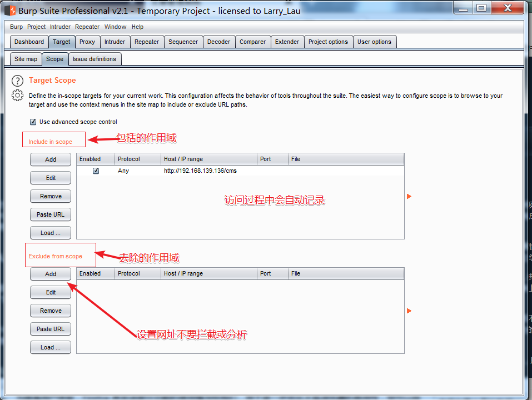Click Load under Exclude from scope
The height and width of the screenshot is (400, 532).
click(x=51, y=347)
